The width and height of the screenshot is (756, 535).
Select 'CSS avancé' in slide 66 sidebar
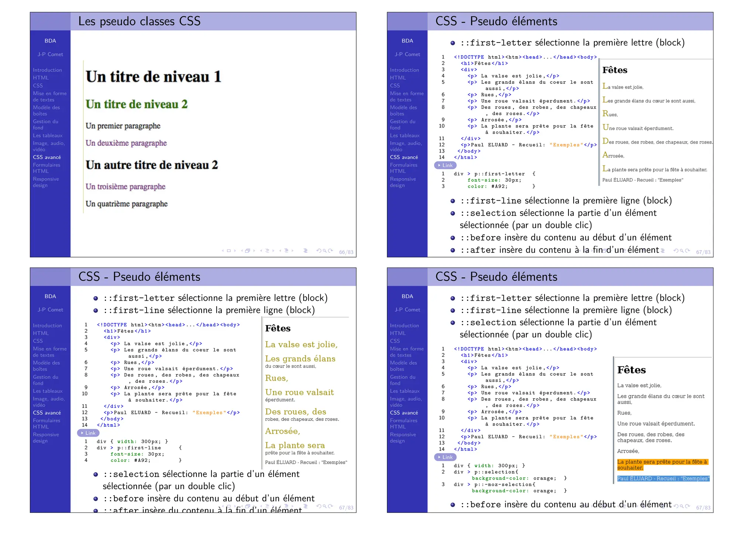pos(47,157)
